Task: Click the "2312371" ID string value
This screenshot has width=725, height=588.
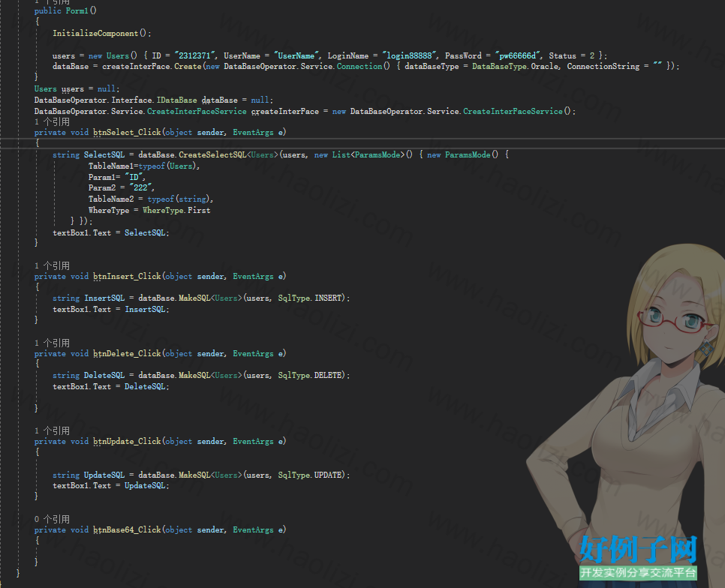Action: (195, 55)
